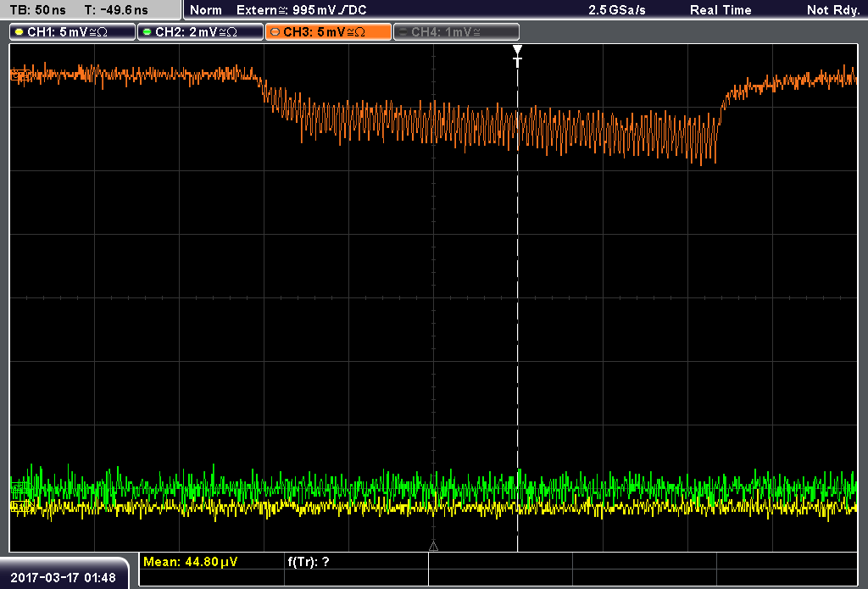This screenshot has height=589, width=868.
Task: Click the time reference triangle at the grid bottom
Action: pyautogui.click(x=433, y=547)
